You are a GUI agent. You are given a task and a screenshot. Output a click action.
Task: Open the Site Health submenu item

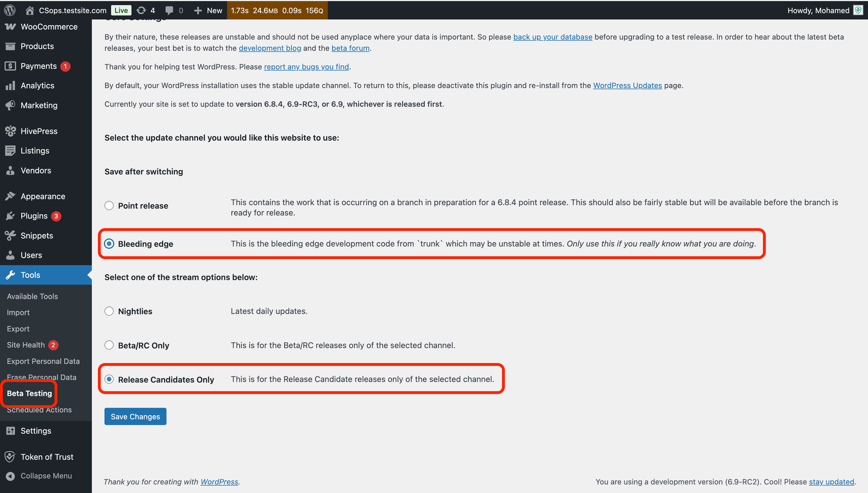pos(26,345)
